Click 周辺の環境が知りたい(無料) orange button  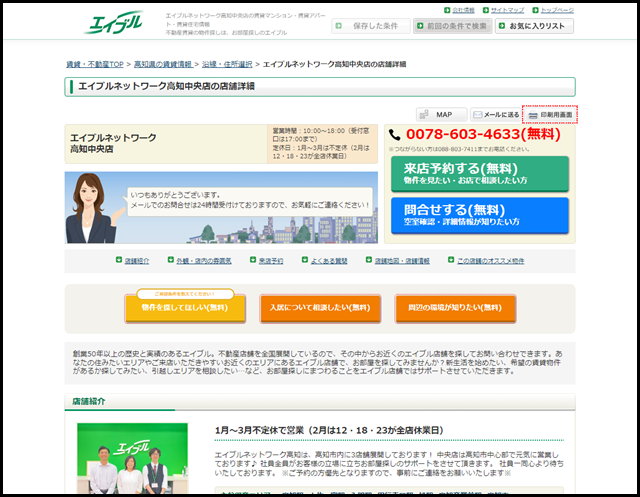455,308
